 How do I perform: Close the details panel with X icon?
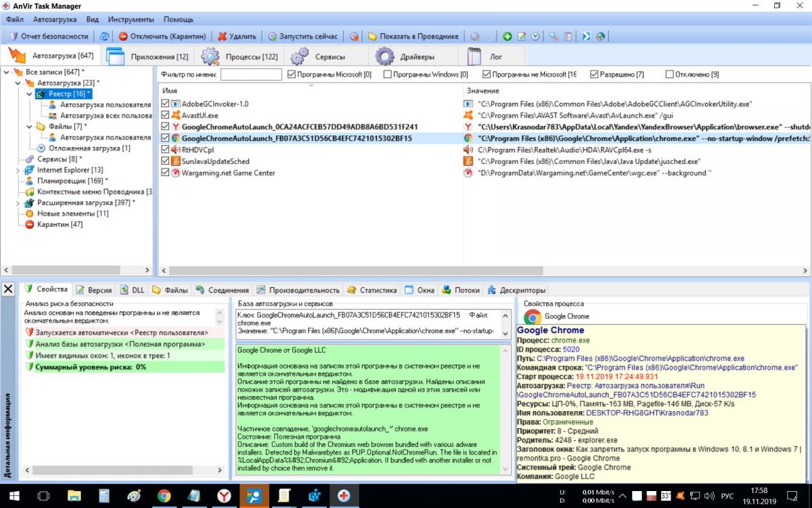[x=8, y=289]
